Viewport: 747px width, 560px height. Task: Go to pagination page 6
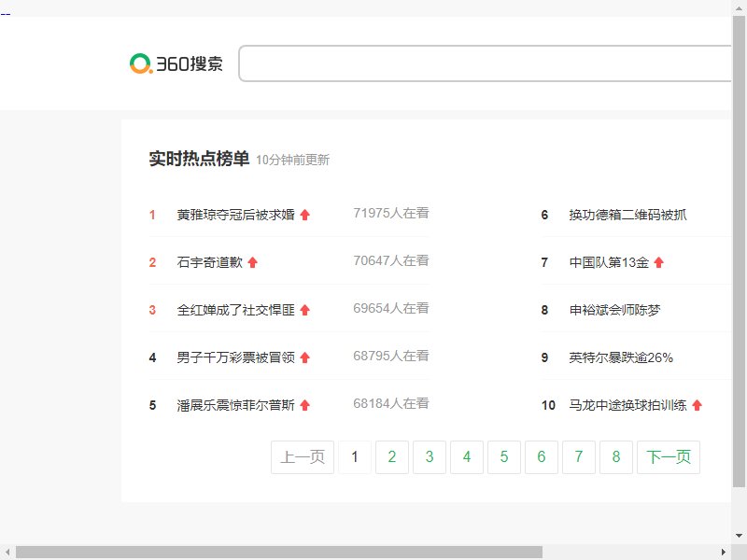(542, 457)
